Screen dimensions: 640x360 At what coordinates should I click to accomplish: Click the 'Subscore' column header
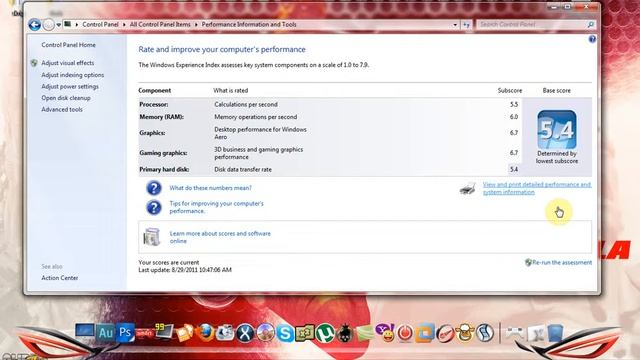pyautogui.click(x=510, y=91)
